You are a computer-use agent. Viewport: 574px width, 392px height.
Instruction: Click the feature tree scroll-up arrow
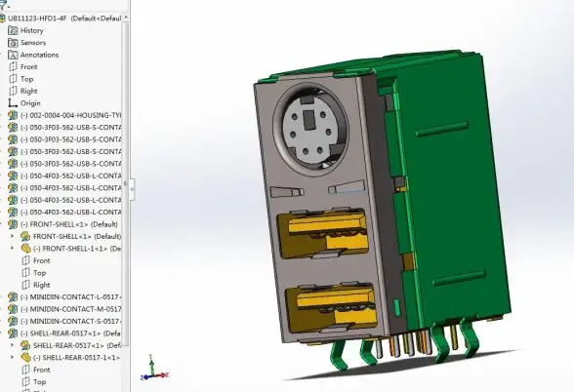point(126,18)
